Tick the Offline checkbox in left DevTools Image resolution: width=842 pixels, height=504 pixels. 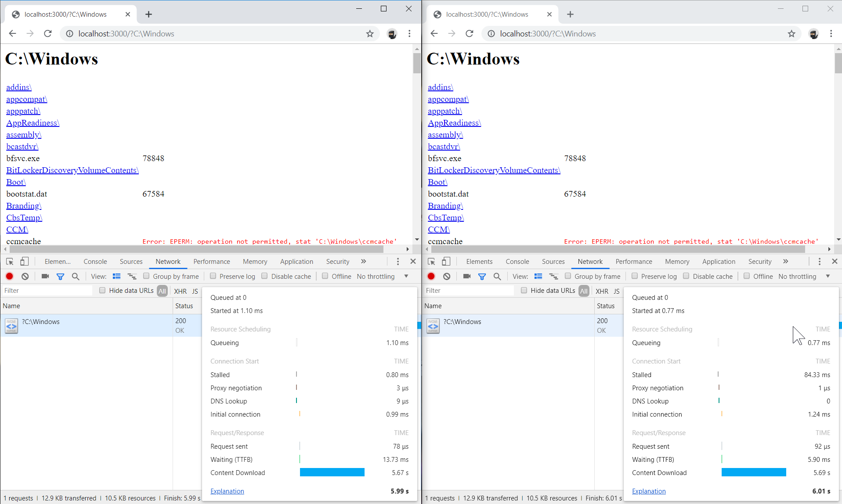coord(325,276)
